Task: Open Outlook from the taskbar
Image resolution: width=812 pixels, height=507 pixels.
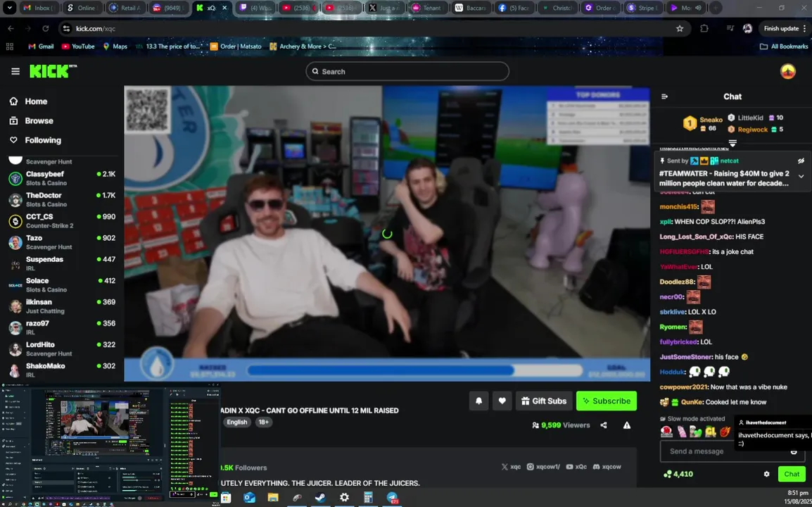Action: (x=250, y=498)
